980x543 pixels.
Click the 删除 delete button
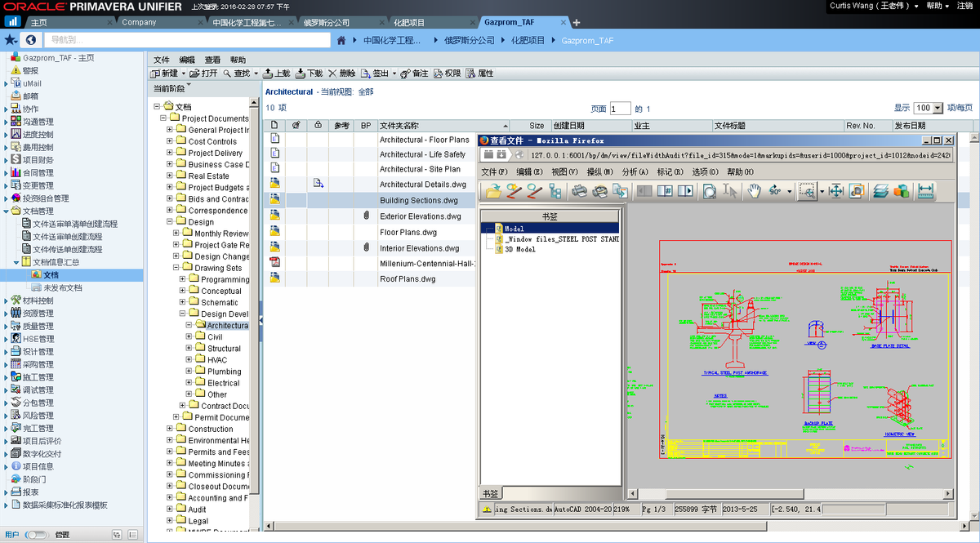[342, 73]
